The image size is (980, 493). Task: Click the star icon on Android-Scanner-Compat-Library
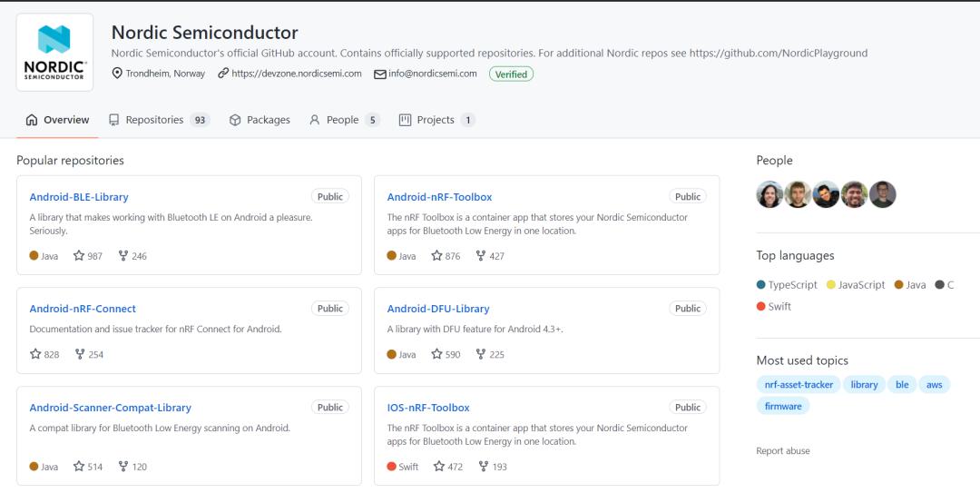coord(79,466)
